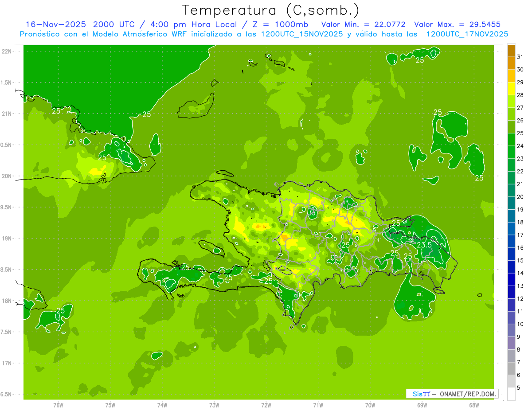532x411 pixels.
Task: Click the '70W' longitude label
Action: (x=370, y=405)
